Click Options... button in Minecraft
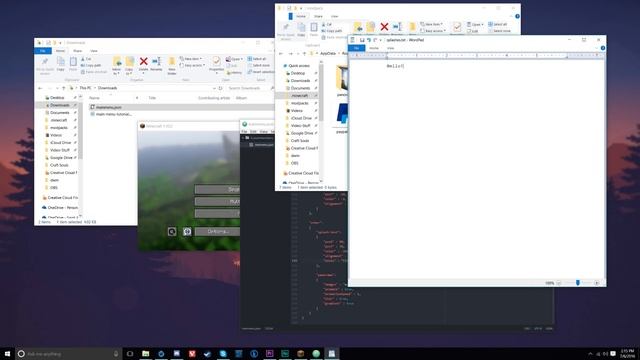 tap(217, 231)
